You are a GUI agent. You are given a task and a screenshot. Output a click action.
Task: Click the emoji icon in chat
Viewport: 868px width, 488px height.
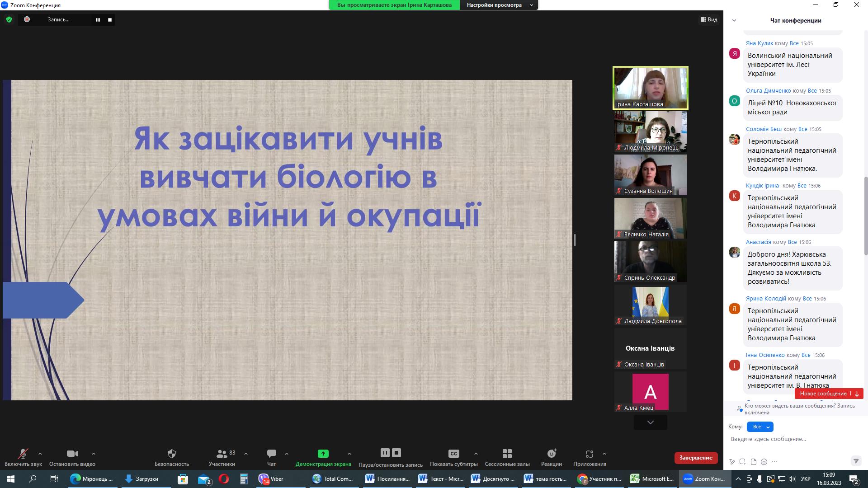pyautogui.click(x=764, y=462)
